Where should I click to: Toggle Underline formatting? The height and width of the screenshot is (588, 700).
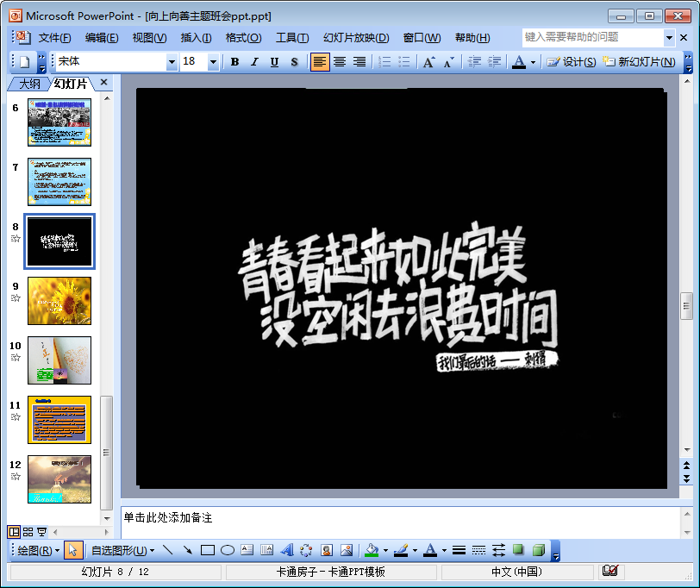(274, 62)
